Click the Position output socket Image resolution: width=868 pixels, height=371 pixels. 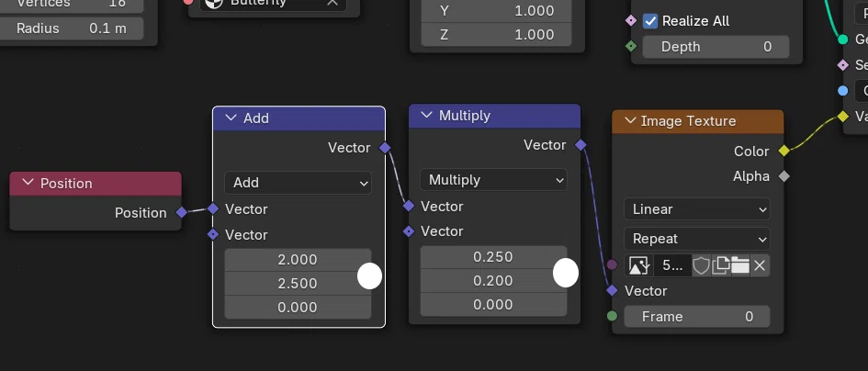click(x=181, y=212)
